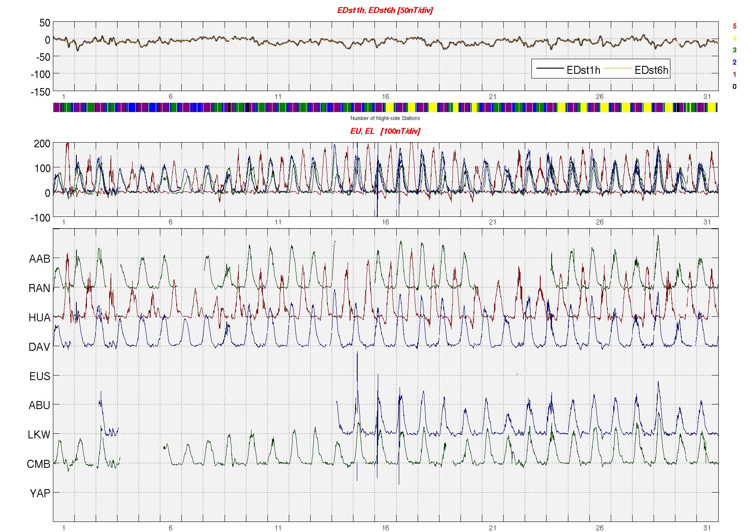This screenshot has width=756, height=532.
Task: Click the AAB station label
Action: (x=39, y=259)
